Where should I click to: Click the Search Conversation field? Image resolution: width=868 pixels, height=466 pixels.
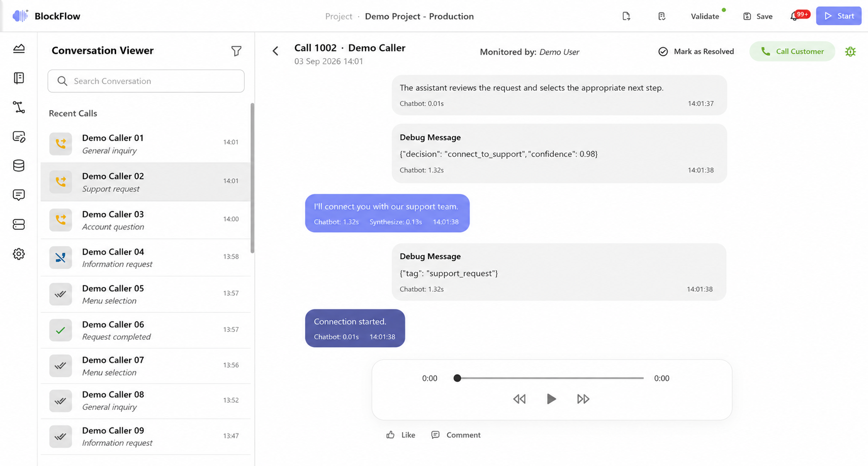146,81
